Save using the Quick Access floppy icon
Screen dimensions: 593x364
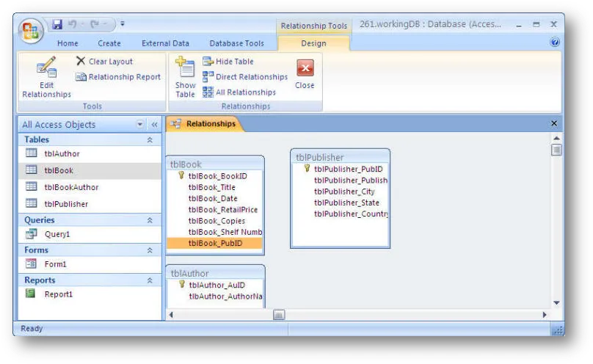[57, 24]
